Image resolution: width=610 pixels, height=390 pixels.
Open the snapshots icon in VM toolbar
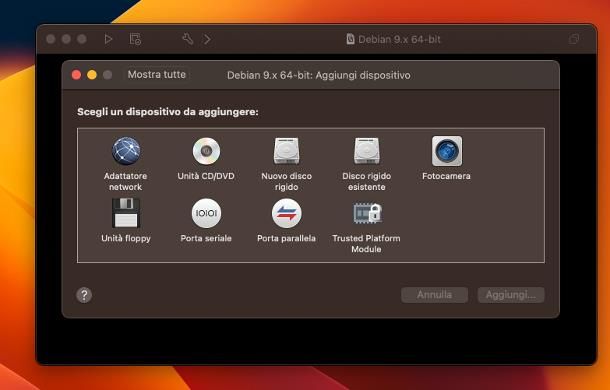(x=135, y=39)
